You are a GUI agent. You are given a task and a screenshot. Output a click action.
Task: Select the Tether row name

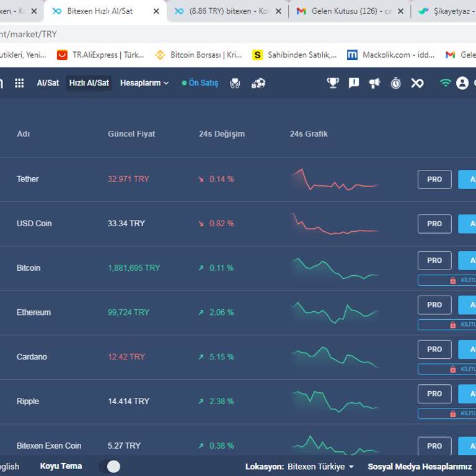[x=28, y=178]
